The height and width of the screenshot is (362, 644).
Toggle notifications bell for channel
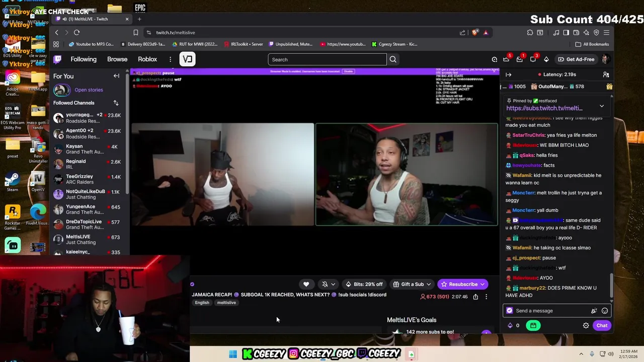[x=325, y=284]
